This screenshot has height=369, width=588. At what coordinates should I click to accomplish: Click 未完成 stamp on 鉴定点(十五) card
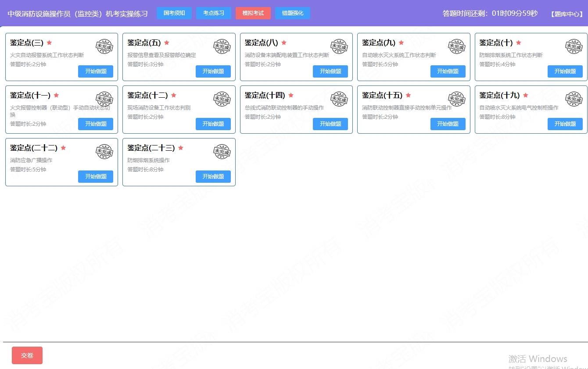coord(456,99)
